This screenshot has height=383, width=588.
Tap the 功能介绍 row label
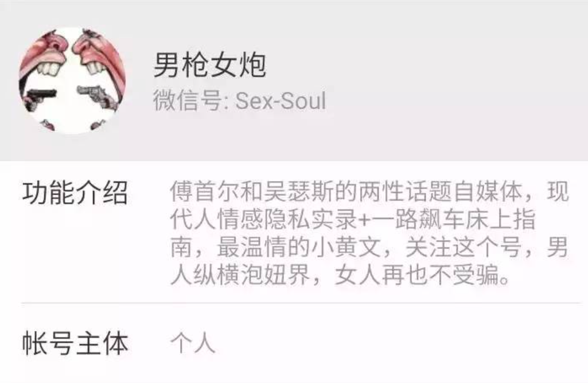coord(75,192)
